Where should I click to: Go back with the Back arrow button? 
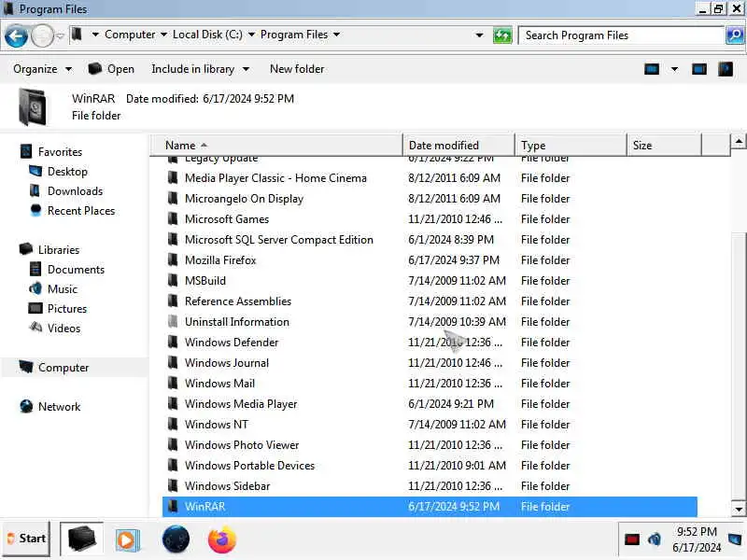click(x=16, y=36)
